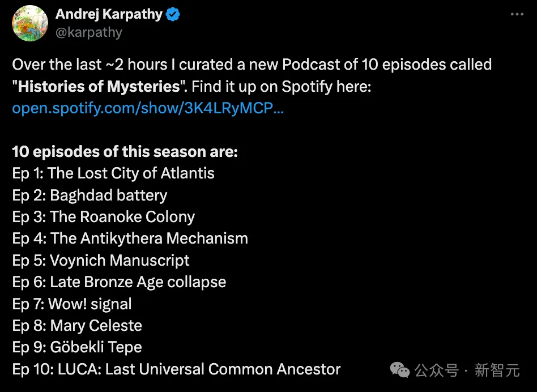The width and height of the screenshot is (537, 392).
Task: Open the three-dot more options menu
Action: [517, 14]
